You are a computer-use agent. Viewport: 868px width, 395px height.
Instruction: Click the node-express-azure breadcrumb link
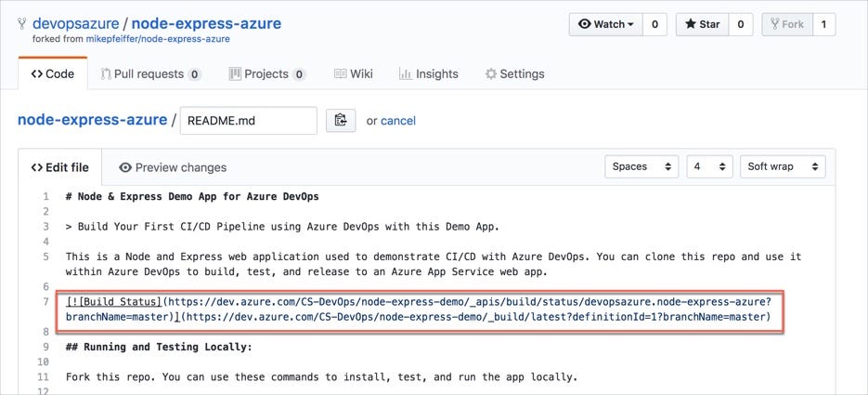[93, 120]
